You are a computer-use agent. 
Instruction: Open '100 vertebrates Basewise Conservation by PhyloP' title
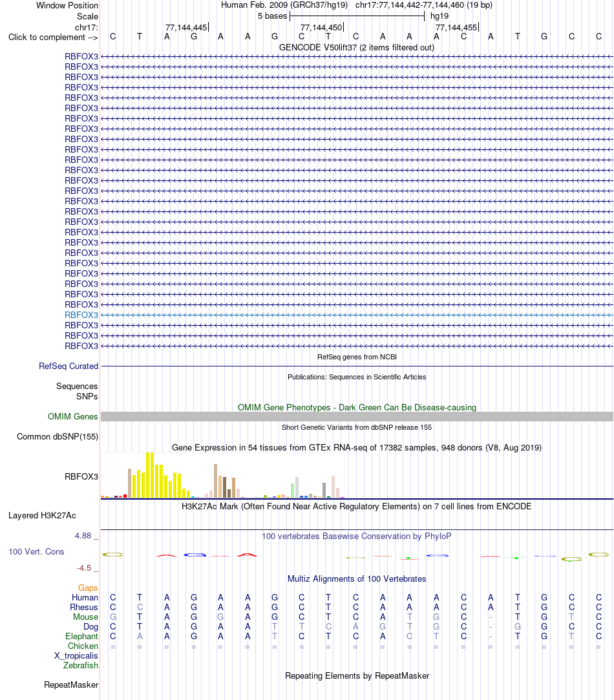356,536
